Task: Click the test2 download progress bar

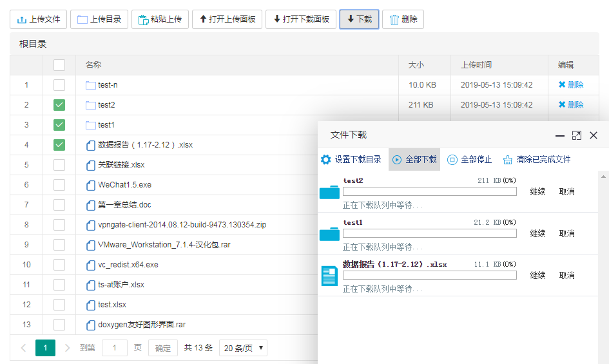Action: click(x=430, y=191)
